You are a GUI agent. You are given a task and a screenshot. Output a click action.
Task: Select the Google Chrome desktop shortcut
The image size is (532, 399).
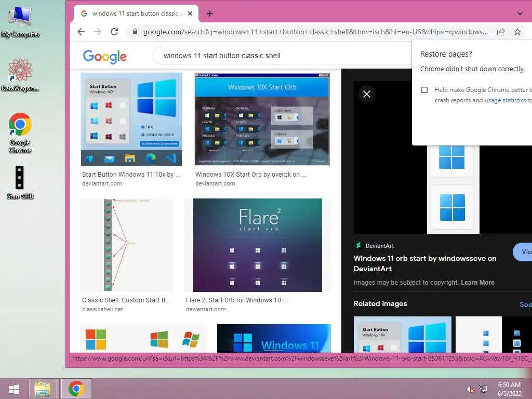pos(20,132)
